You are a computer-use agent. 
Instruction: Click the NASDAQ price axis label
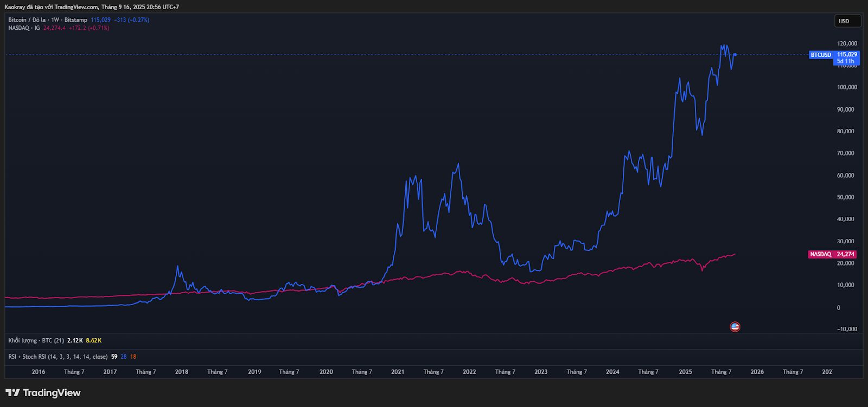pyautogui.click(x=821, y=254)
